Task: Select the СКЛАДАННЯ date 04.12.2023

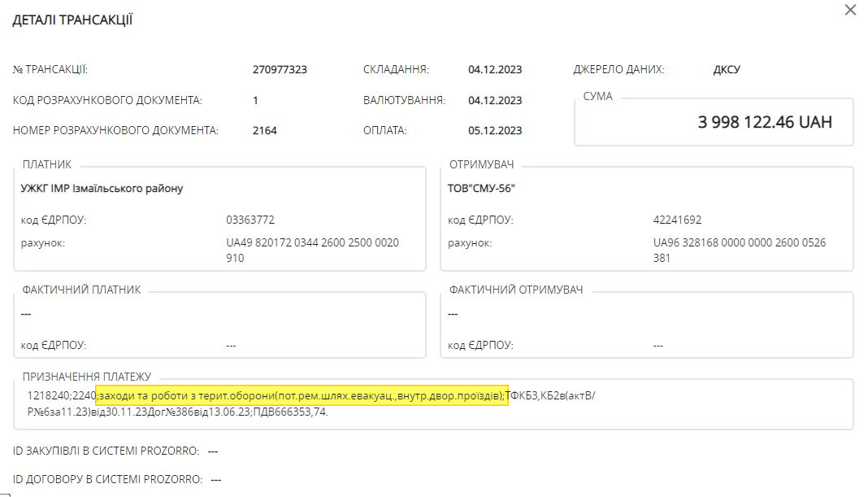Action: (x=495, y=69)
